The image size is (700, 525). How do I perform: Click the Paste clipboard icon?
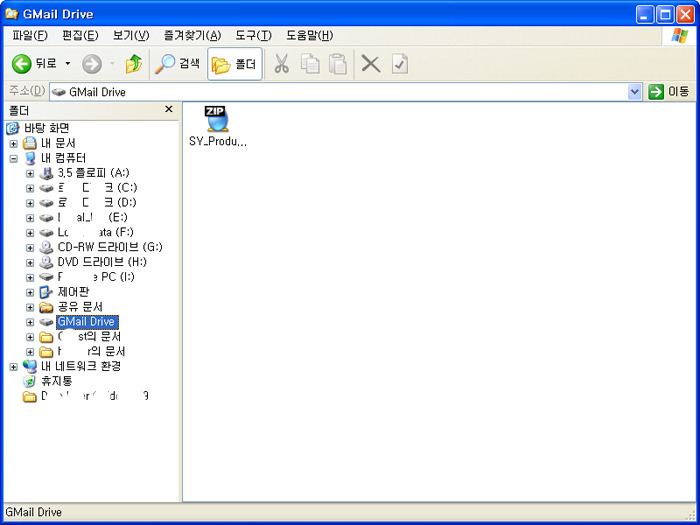click(x=338, y=64)
